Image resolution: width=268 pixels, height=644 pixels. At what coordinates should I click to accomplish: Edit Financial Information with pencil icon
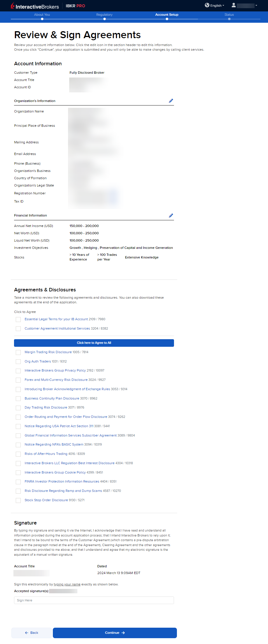pyautogui.click(x=171, y=216)
